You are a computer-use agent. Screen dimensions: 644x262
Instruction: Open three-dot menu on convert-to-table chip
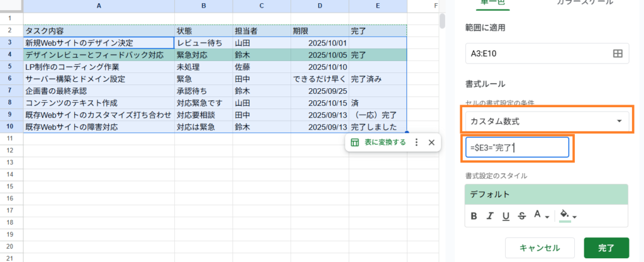coord(416,142)
